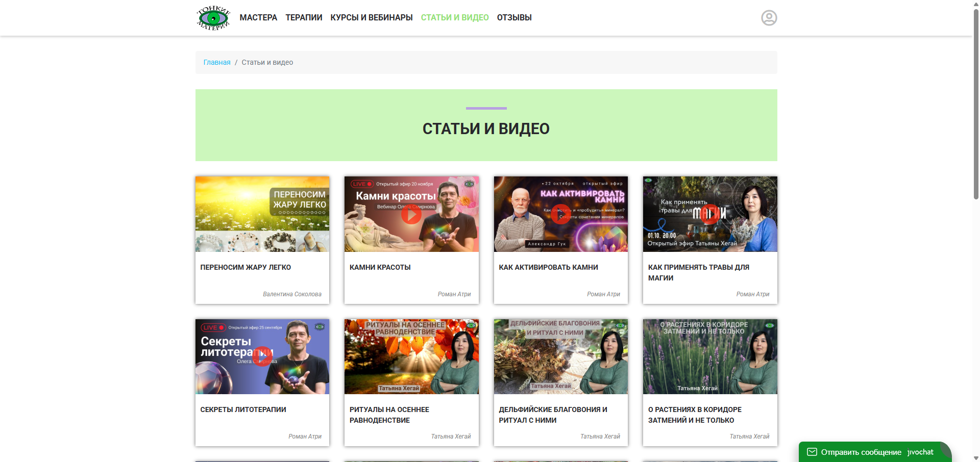
Task: Play the Камни красоты video
Action: 411,214
